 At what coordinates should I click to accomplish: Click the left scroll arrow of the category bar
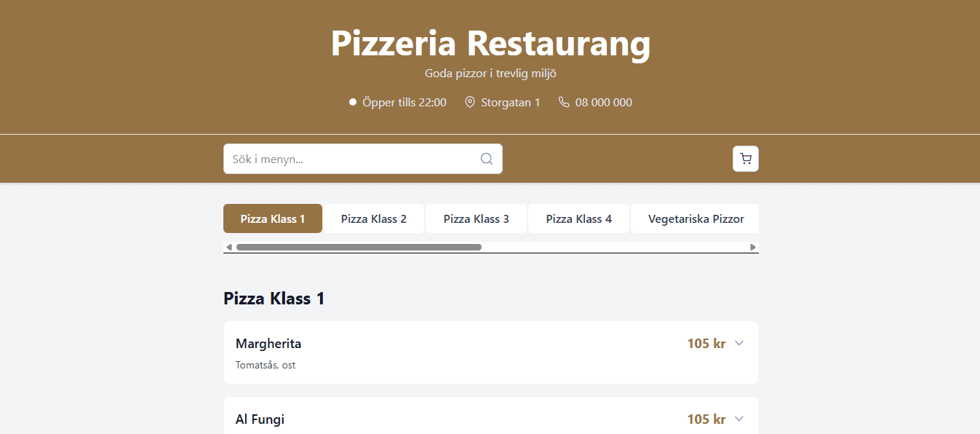click(x=228, y=247)
